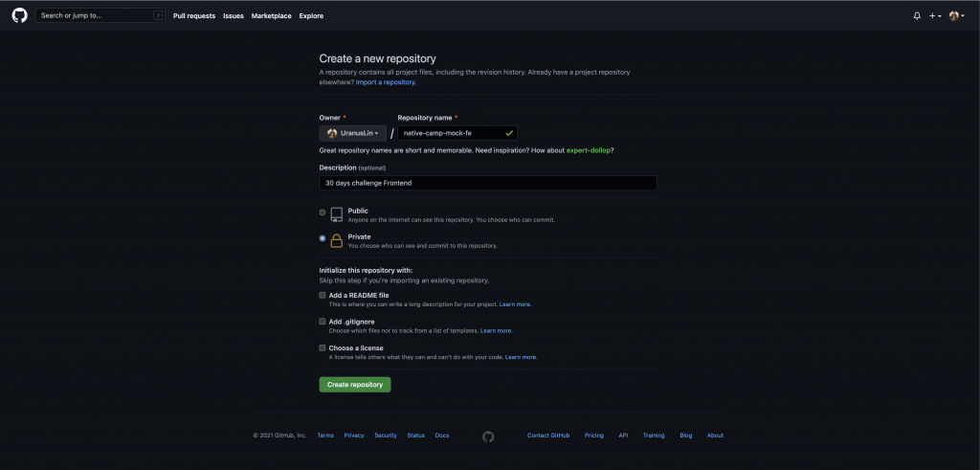Image resolution: width=980 pixels, height=470 pixels.
Task: Tick the Choose a license checkbox
Action: (323, 348)
